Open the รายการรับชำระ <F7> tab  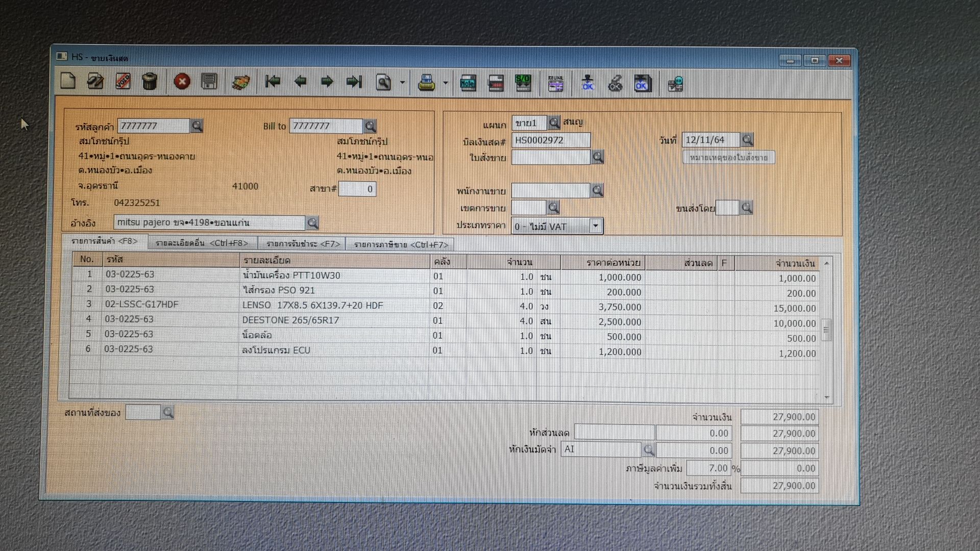303,244
